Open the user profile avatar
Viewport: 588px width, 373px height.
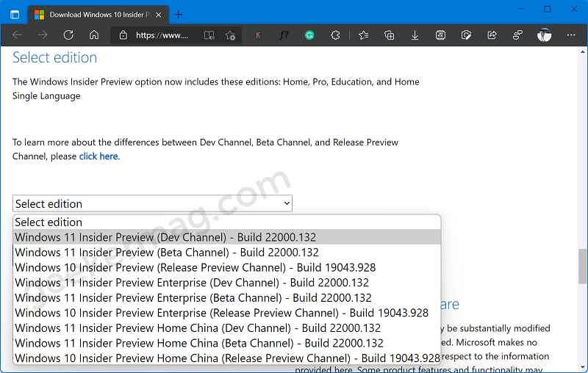(x=544, y=35)
